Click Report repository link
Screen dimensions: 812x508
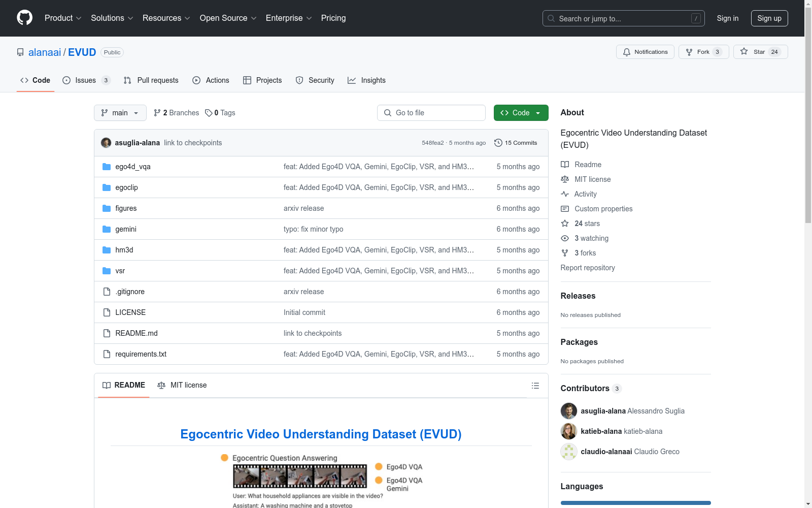click(x=588, y=268)
